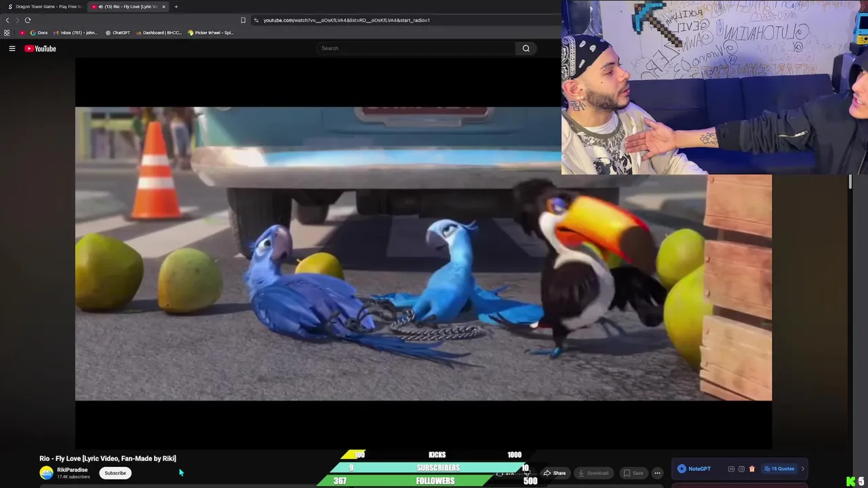The width and height of the screenshot is (868, 488).
Task: Click title "Rio - Fly Love [Lyric Video, Fan-Made by Riki]"
Action: tap(108, 459)
